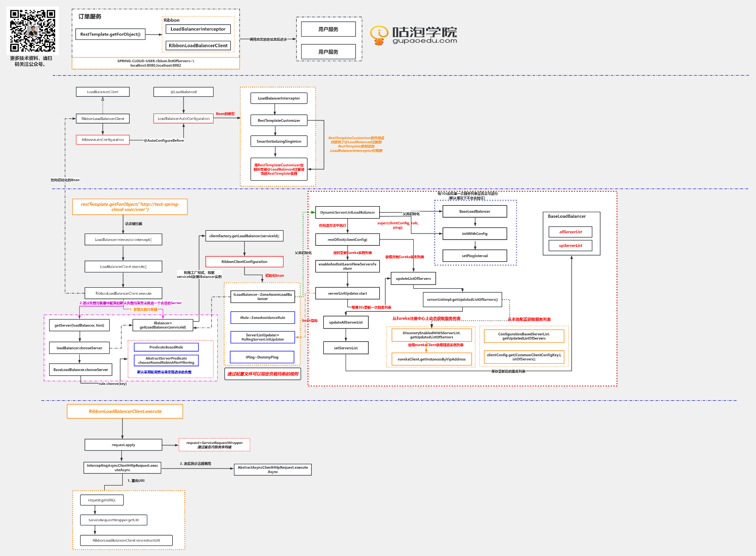
Task: Click the setPingInterval box in the blue dashed group
Action: pos(475,256)
